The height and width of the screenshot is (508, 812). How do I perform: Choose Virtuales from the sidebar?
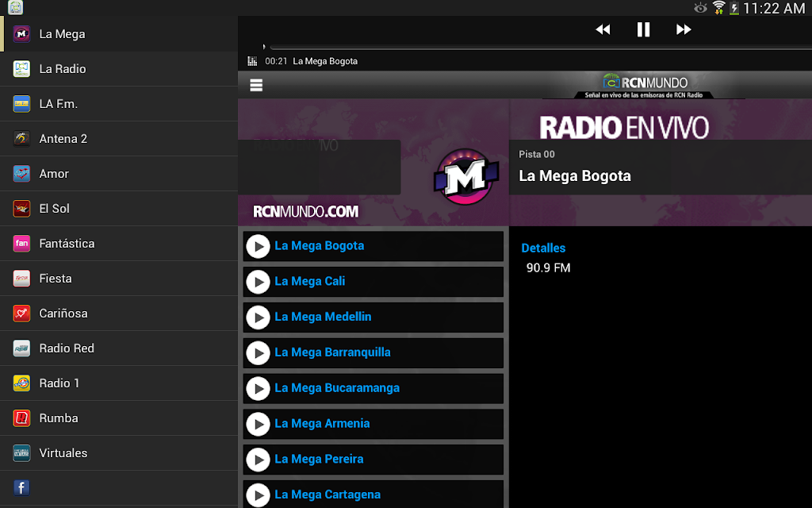[119, 453]
